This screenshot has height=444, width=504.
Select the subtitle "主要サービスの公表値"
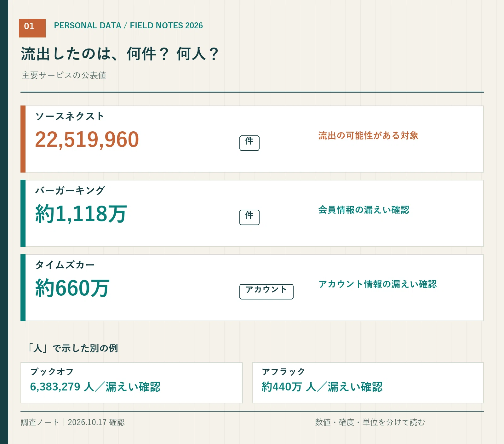coord(64,75)
